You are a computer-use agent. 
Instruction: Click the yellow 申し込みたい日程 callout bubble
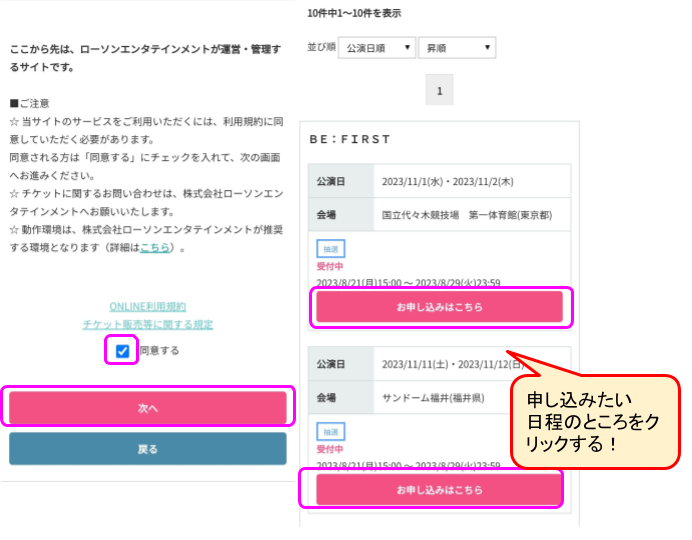pyautogui.click(x=595, y=421)
